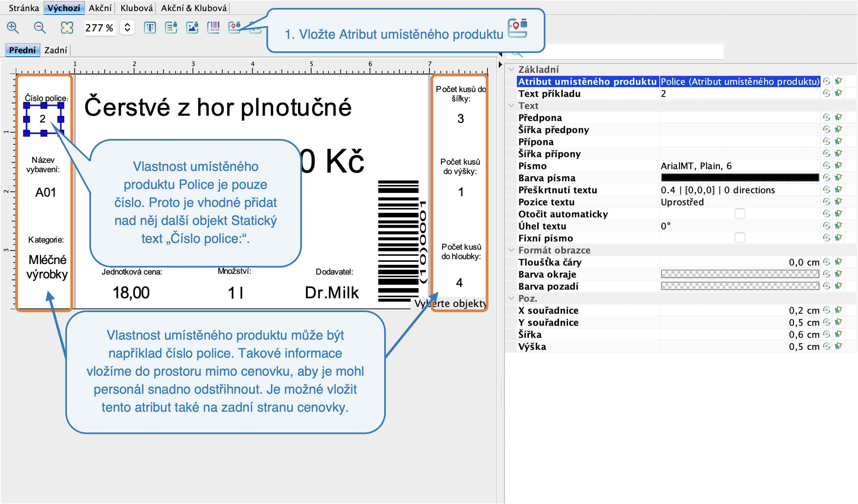Open the zoom percentage stepper
Image resolution: width=858 pixels, height=504 pixels.
(x=127, y=28)
